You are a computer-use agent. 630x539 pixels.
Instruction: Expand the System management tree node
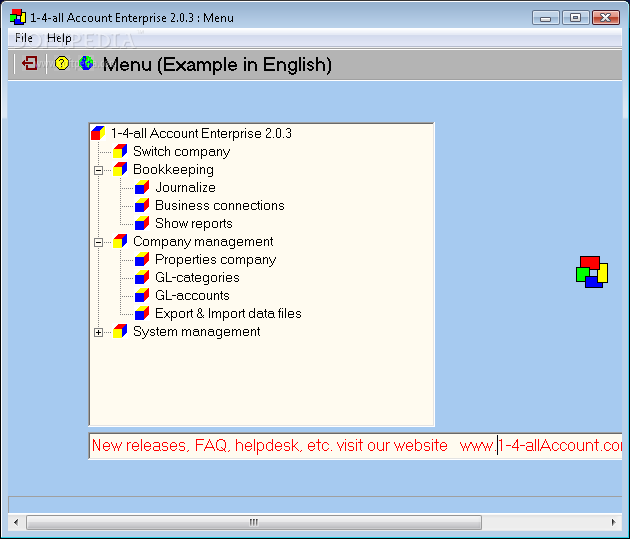coord(98,332)
